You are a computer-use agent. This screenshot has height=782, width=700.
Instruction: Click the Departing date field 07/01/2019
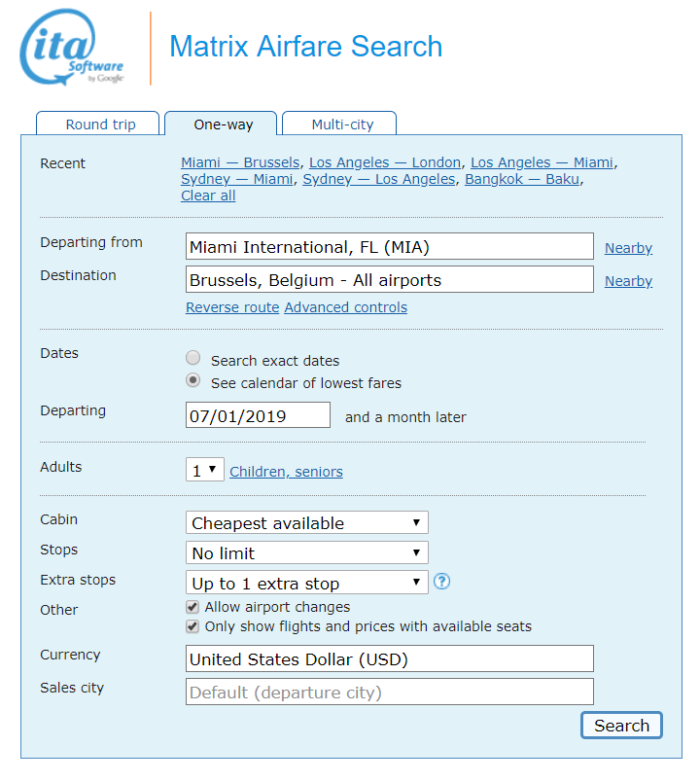coord(258,415)
